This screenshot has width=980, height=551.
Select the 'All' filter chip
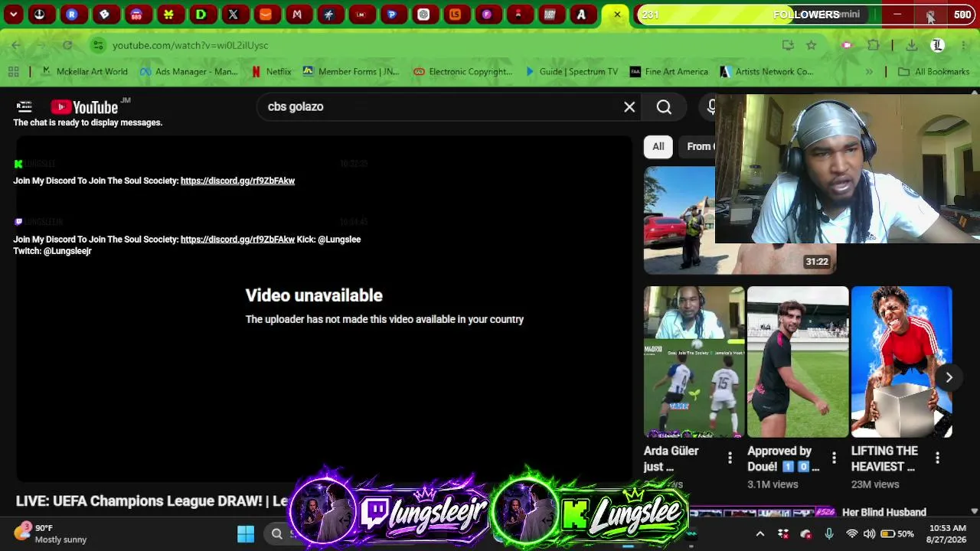658,146
